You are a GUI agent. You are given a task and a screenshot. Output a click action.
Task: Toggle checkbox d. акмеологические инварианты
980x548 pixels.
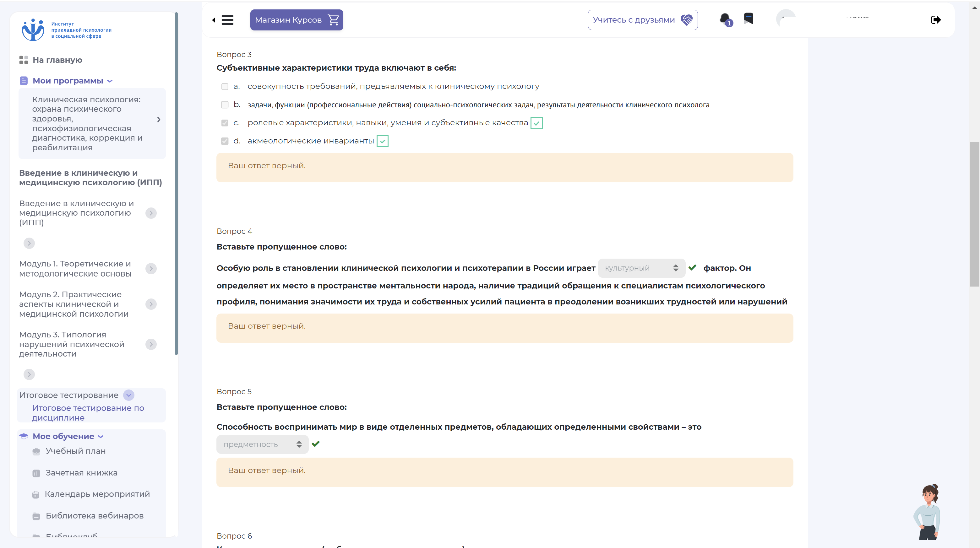pos(225,141)
